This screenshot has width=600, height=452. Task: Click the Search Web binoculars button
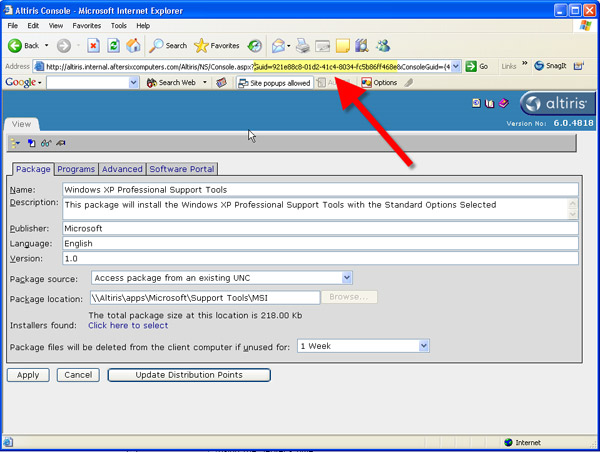click(x=171, y=83)
